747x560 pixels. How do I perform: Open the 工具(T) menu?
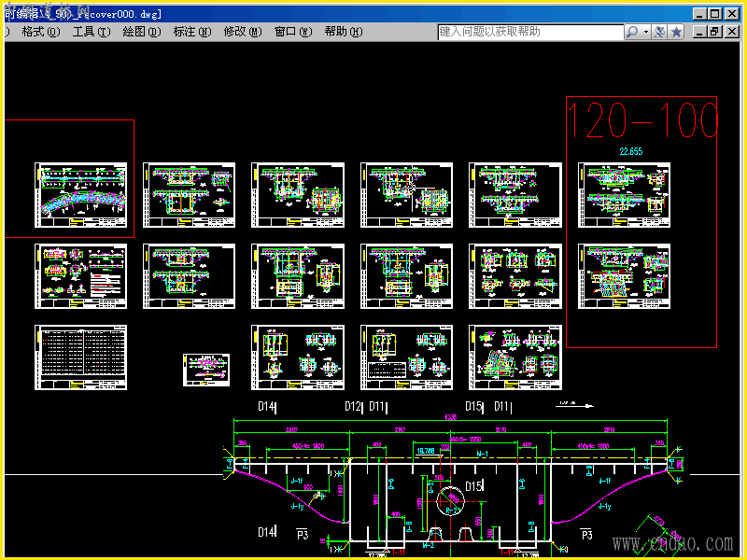click(x=92, y=32)
